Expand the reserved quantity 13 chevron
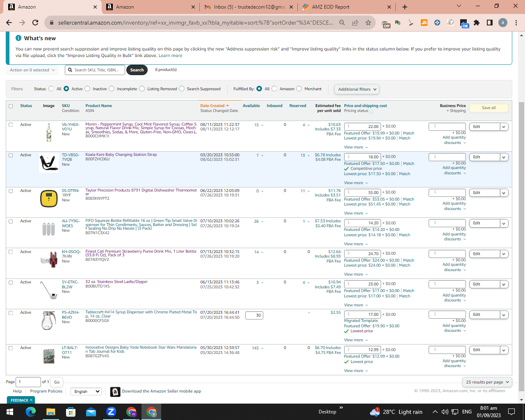Viewport: 525px width, 420px height. pos(308,155)
